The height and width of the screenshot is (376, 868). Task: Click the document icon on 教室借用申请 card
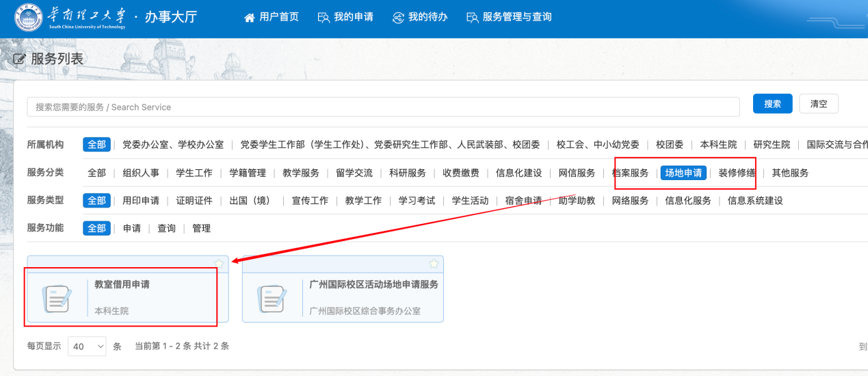(x=57, y=299)
